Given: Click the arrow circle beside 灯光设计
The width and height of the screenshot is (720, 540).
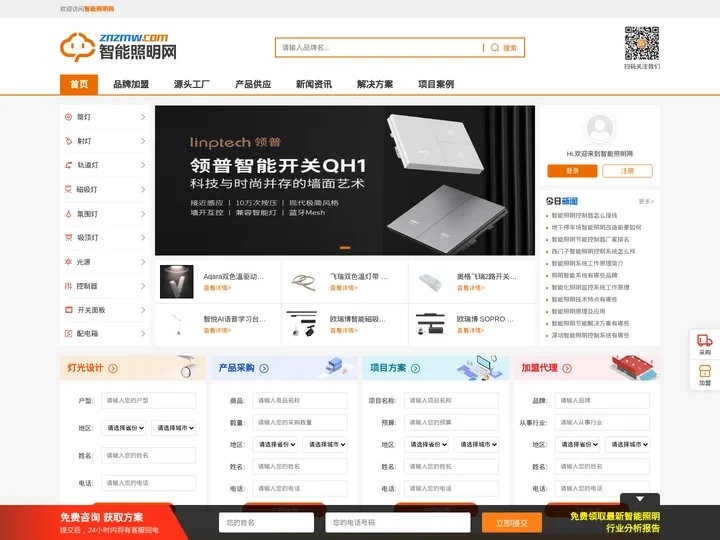Looking at the screenshot, I should click(113, 368).
